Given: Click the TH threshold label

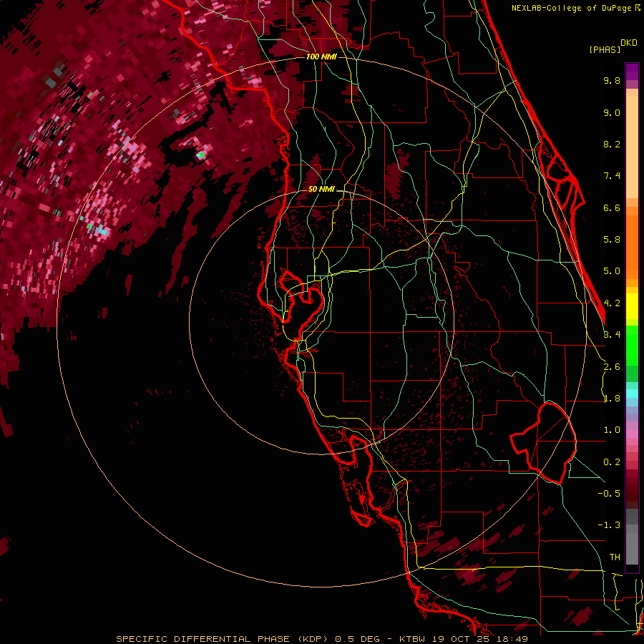Looking at the screenshot, I should pos(615,557).
